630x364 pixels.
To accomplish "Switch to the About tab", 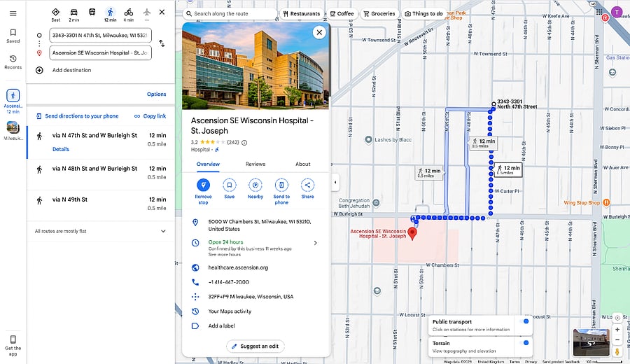I will pos(303,164).
